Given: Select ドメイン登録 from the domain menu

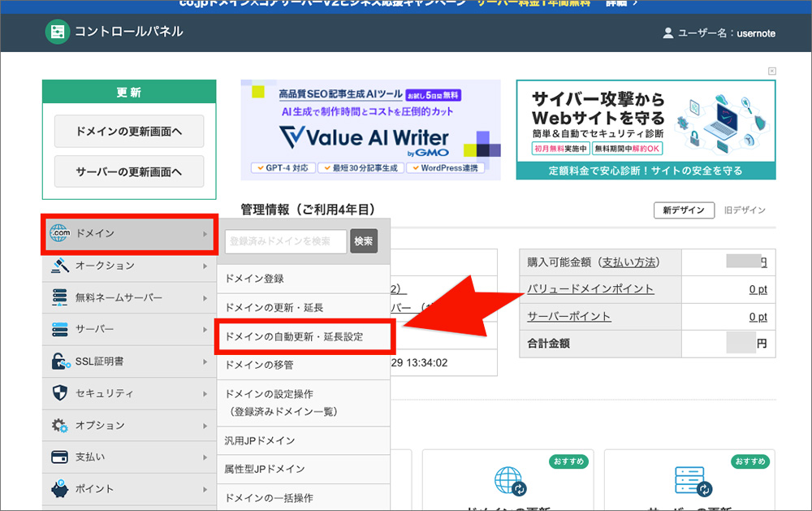Looking at the screenshot, I should click(x=254, y=277).
